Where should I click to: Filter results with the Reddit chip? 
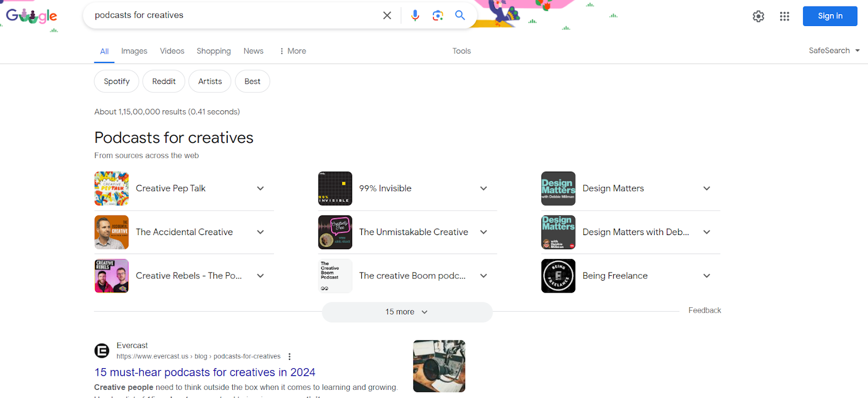click(164, 81)
